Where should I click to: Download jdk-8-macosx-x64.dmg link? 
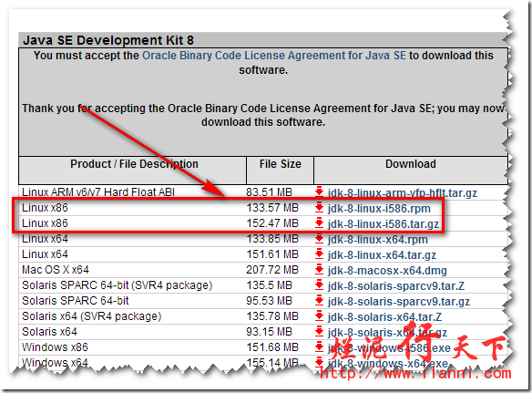tap(387, 271)
